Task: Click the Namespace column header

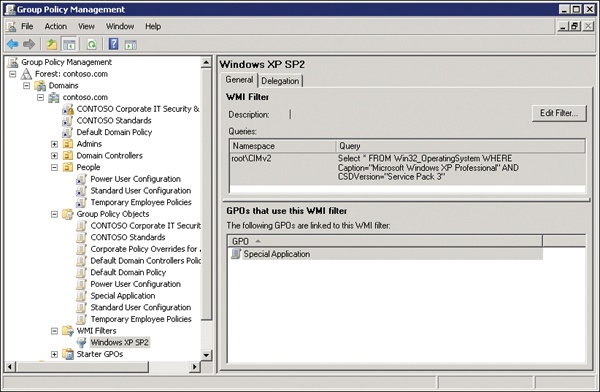Action: tap(282, 146)
